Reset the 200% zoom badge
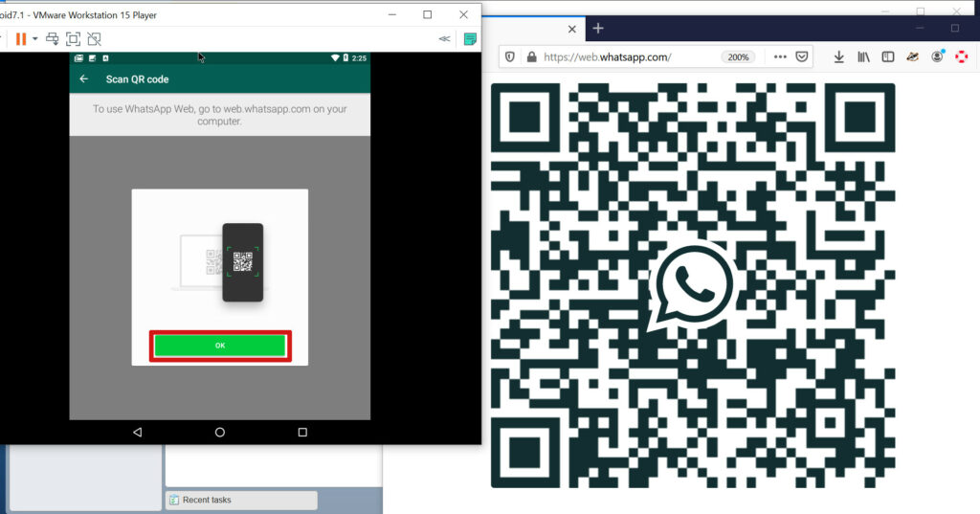This screenshot has height=514, width=980. click(738, 56)
